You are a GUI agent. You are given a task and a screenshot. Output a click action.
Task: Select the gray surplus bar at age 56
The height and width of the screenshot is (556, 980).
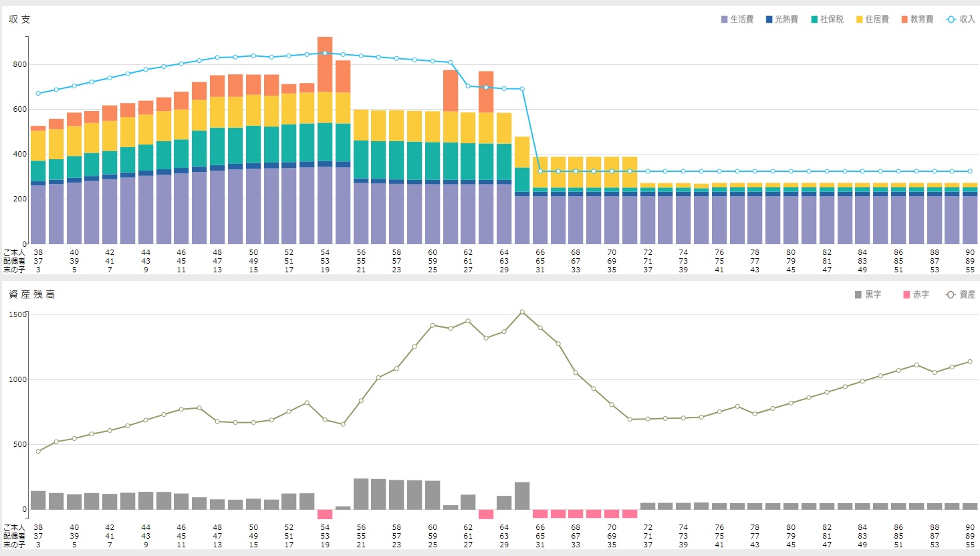[361, 494]
